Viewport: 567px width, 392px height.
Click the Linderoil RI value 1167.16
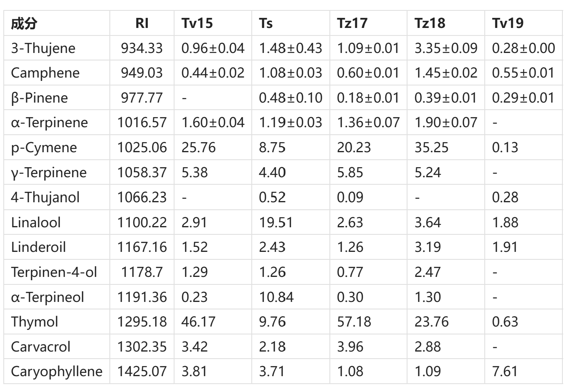point(142,247)
